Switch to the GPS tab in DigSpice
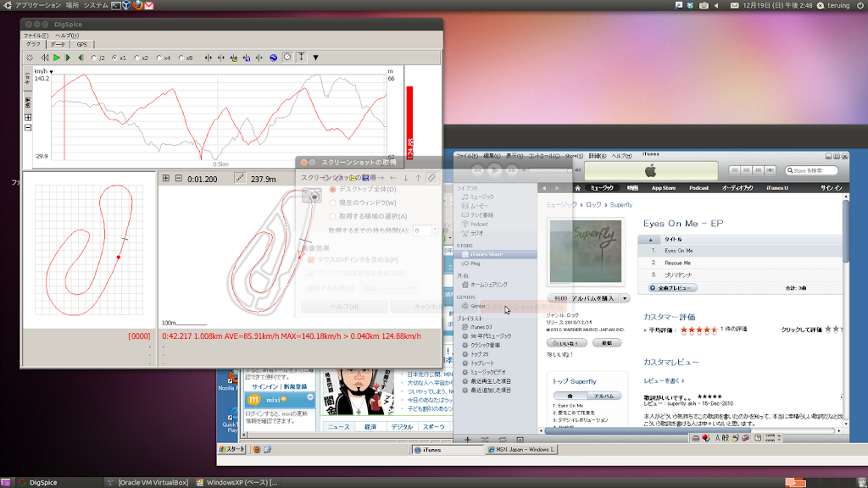 [x=82, y=44]
